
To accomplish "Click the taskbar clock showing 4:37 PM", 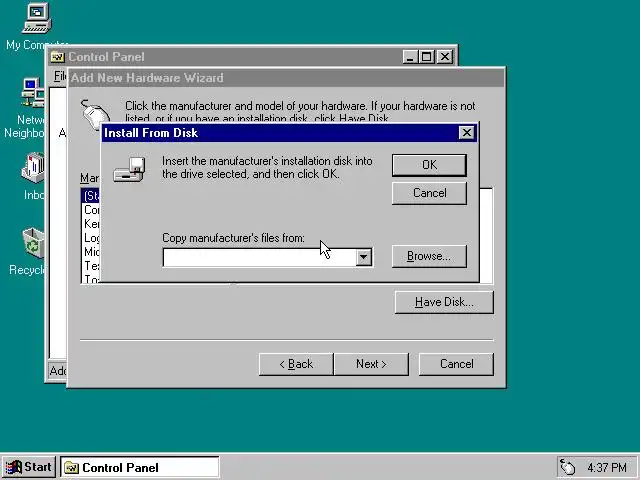I will (x=607, y=467).
